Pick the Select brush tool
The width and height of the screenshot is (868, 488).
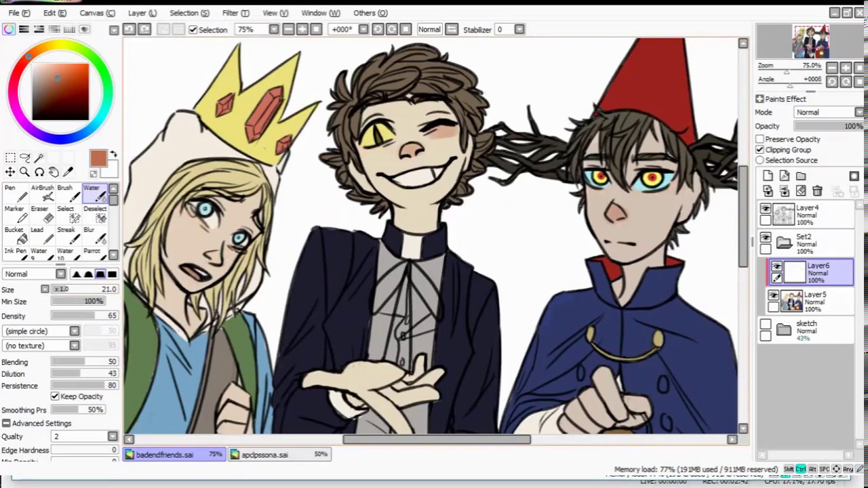point(68,214)
